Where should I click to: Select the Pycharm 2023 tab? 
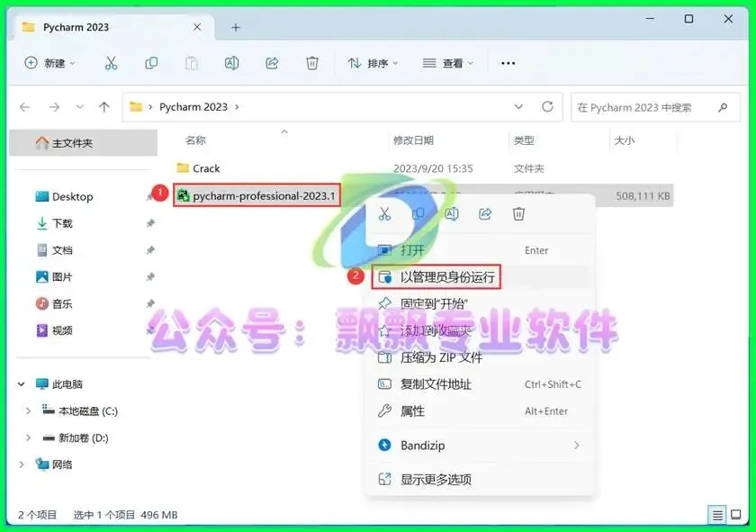[111, 28]
